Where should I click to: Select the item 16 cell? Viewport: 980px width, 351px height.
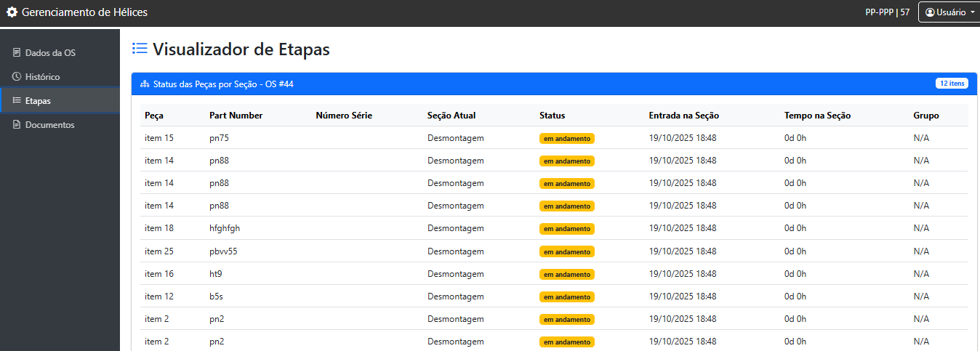tap(159, 273)
